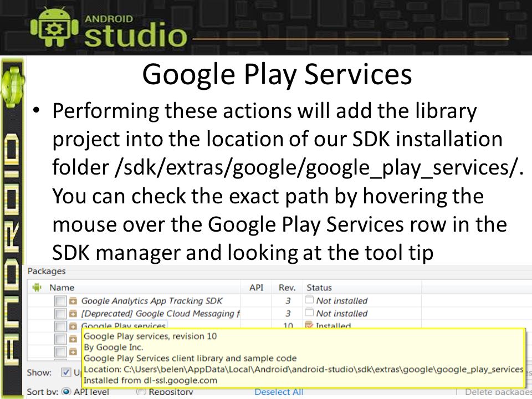This screenshot has height=399, width=532.
Task: Click 'Not installed' text for Google Analytics SDK
Action: point(342,301)
